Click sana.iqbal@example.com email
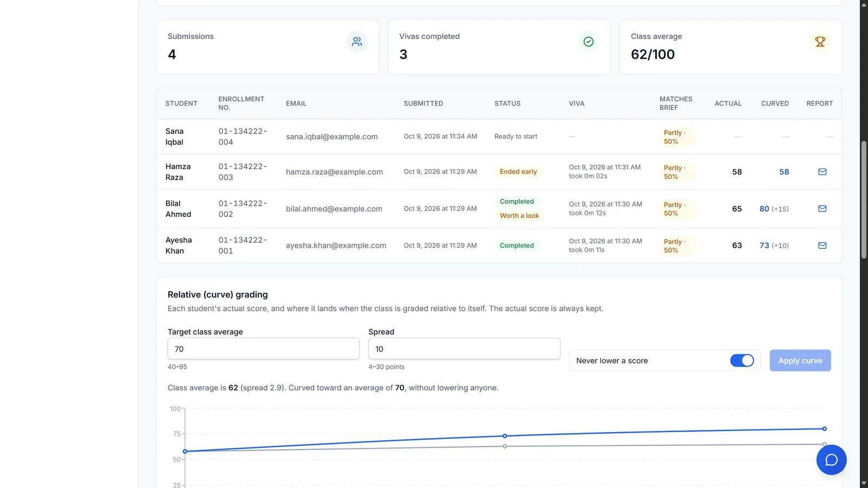 pos(332,137)
